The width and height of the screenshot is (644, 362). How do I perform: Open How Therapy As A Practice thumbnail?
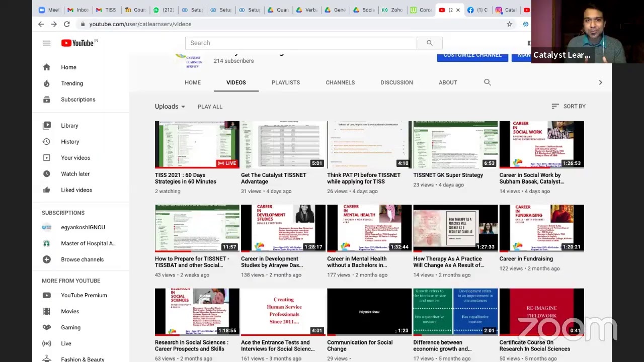455,228
